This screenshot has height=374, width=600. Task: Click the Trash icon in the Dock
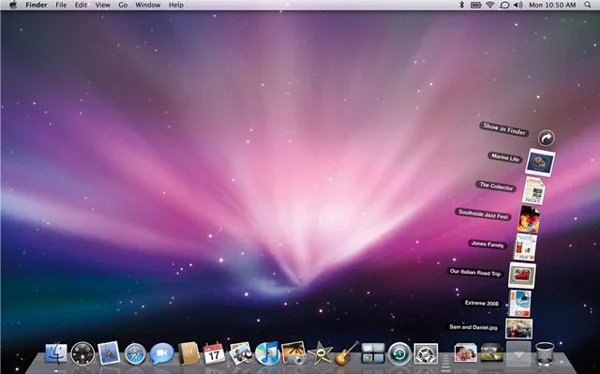(x=545, y=354)
